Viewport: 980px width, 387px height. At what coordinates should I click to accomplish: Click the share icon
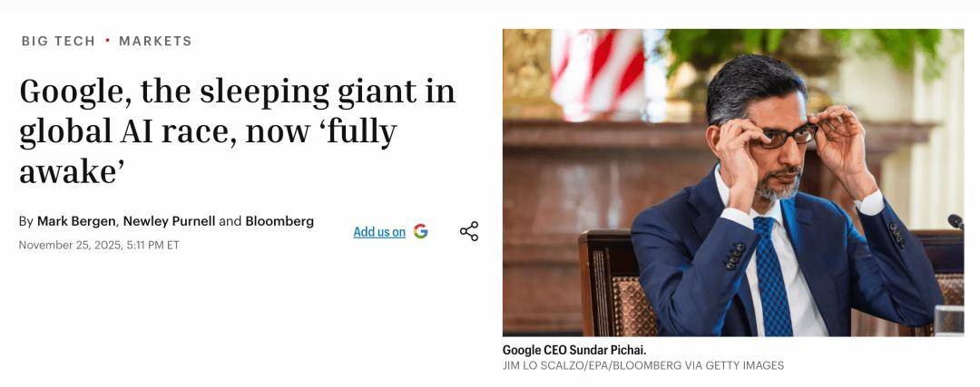pos(468,231)
